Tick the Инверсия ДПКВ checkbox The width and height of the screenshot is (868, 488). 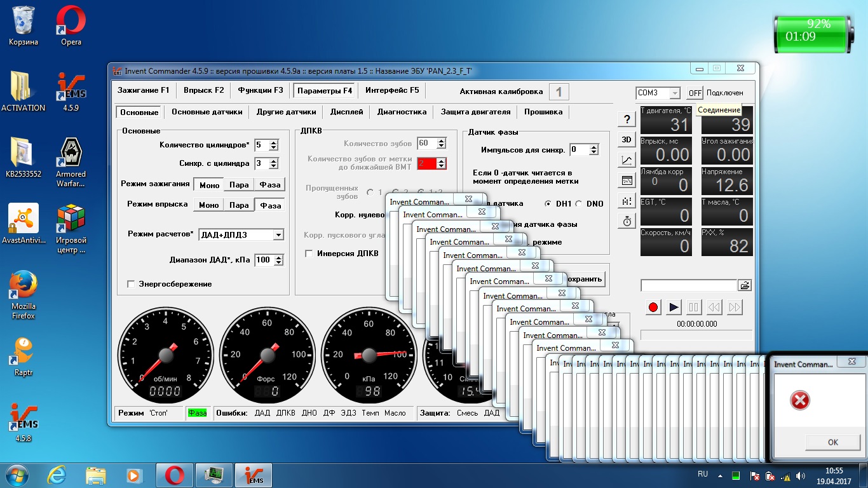309,254
